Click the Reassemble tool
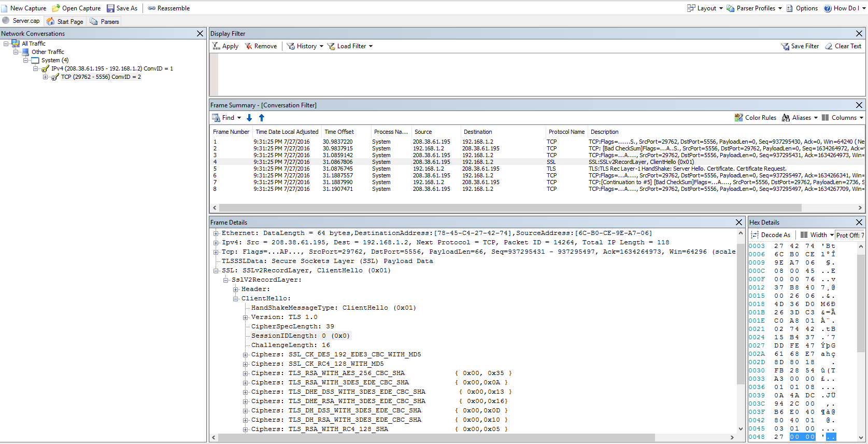Image resolution: width=868 pixels, height=444 pixels. point(169,8)
